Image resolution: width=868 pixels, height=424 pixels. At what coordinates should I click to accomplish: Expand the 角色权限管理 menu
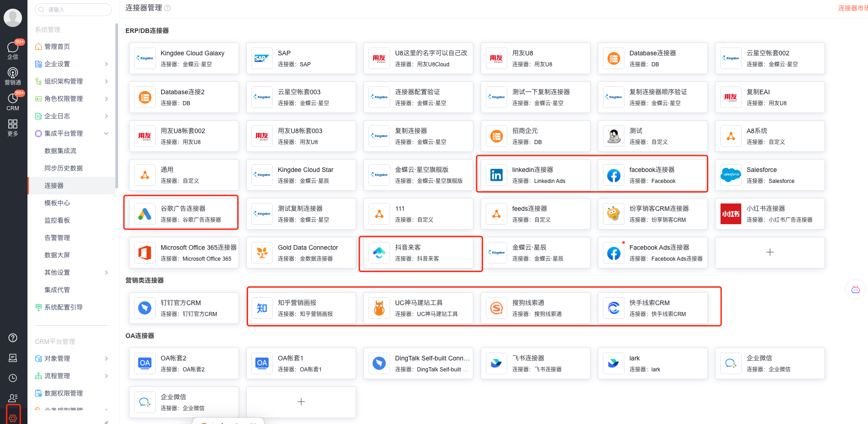click(x=106, y=99)
